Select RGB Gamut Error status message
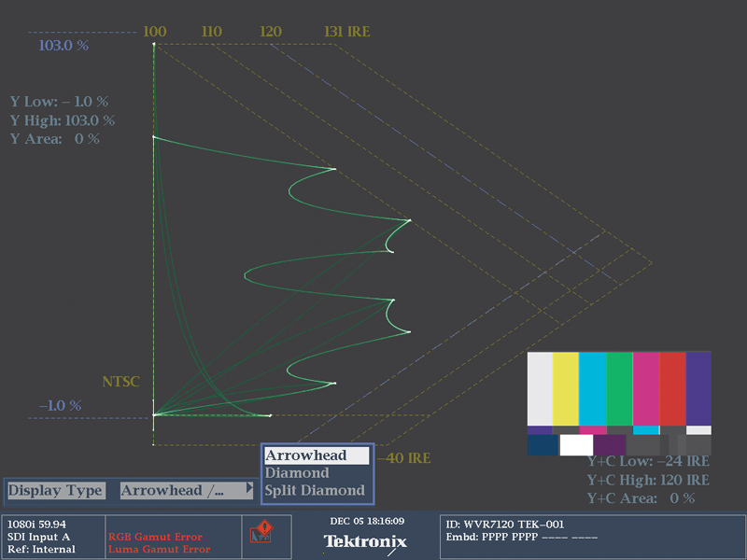This screenshot has height=560, width=747. pos(155,537)
